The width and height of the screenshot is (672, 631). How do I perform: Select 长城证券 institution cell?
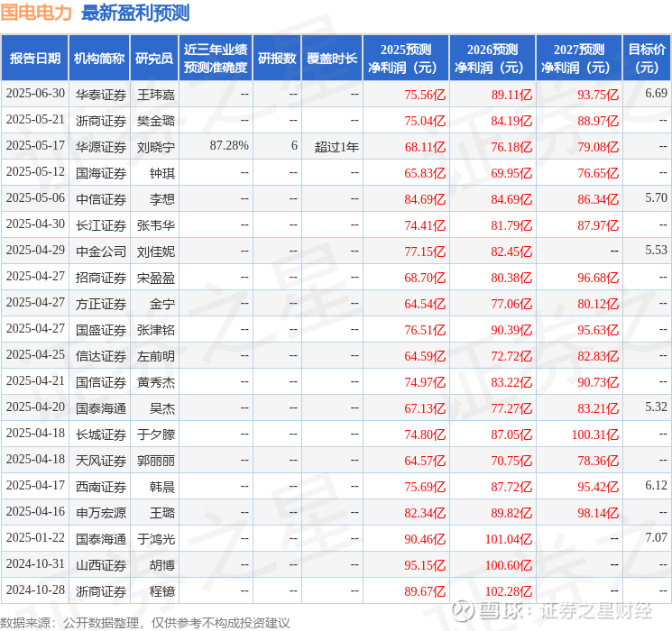tap(101, 434)
